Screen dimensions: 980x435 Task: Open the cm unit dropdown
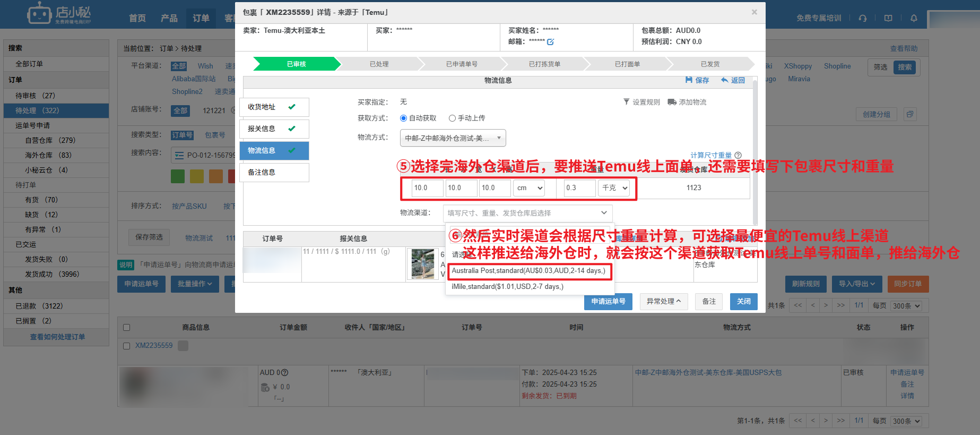tap(529, 188)
